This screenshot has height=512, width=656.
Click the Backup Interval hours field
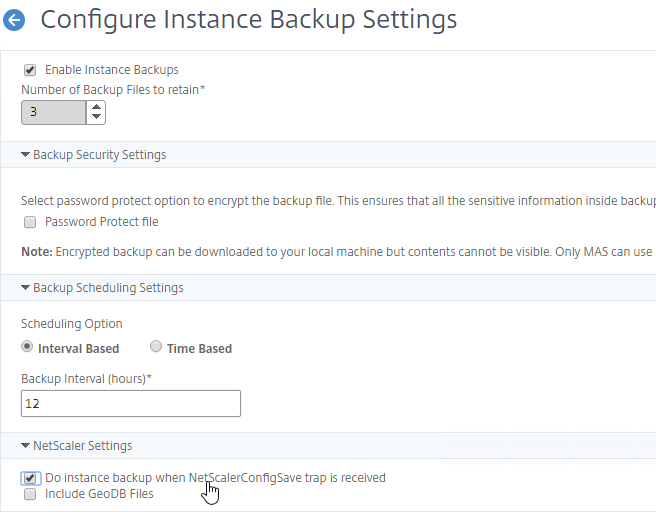131,403
